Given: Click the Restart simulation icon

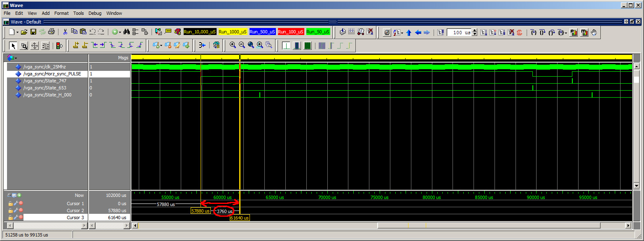Looking at the screenshot, I should click(x=441, y=32).
